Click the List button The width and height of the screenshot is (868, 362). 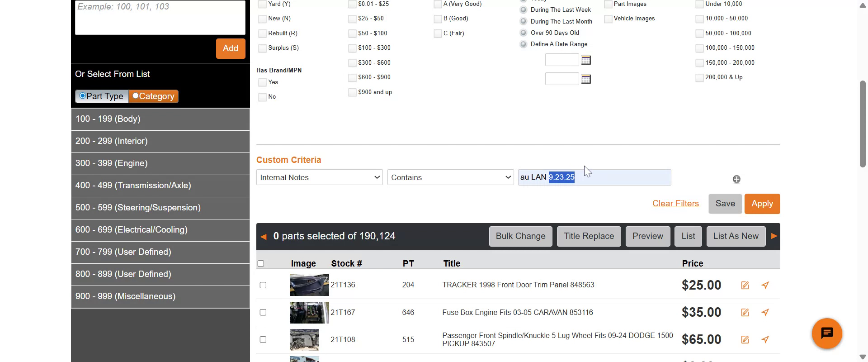[688, 236]
